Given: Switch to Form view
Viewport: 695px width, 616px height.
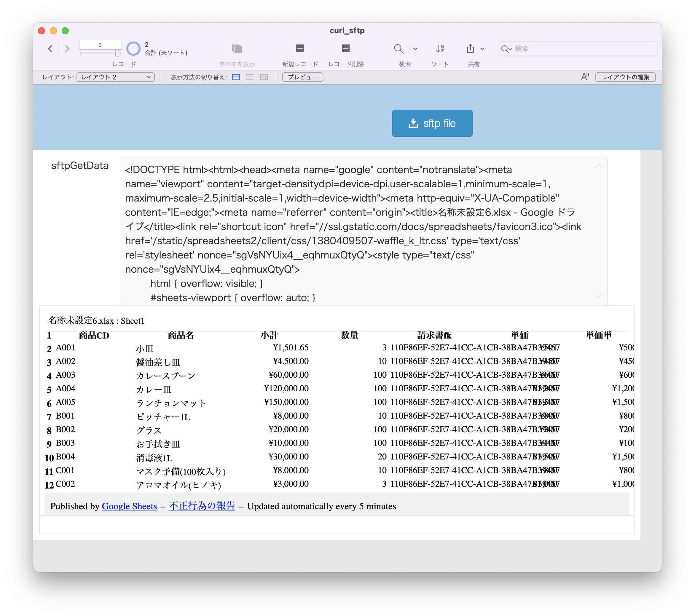Looking at the screenshot, I should coord(236,77).
